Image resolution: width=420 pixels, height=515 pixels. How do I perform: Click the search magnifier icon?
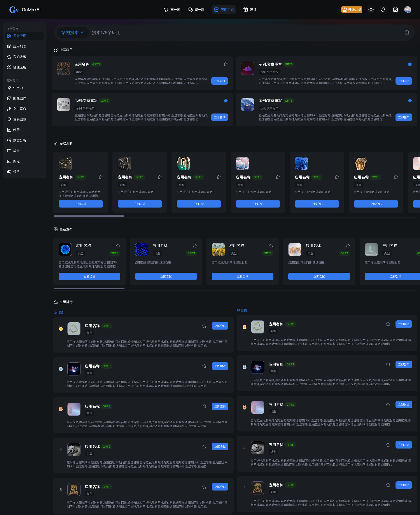407,33
